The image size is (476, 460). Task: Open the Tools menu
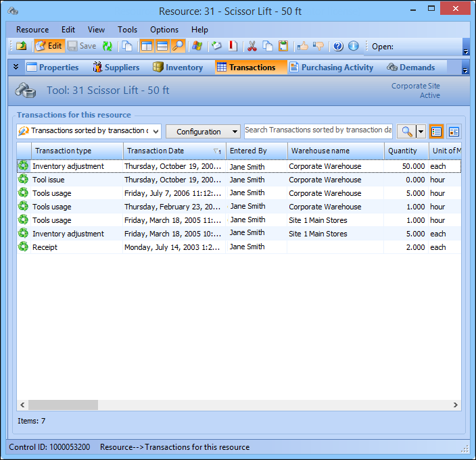click(127, 30)
